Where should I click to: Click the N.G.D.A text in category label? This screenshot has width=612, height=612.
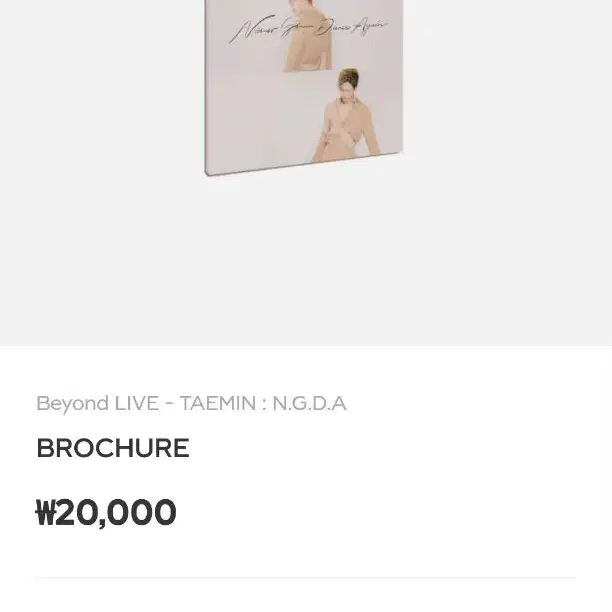309,403
